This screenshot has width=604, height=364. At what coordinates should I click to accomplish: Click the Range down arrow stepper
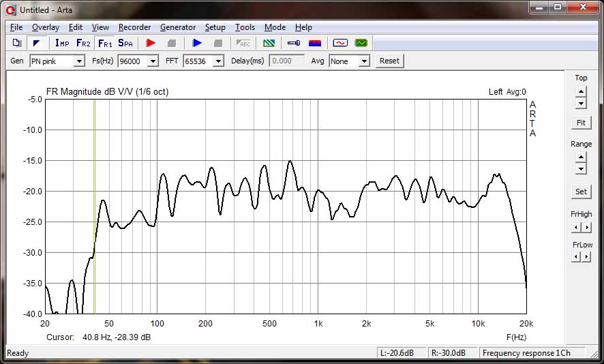pos(581,169)
